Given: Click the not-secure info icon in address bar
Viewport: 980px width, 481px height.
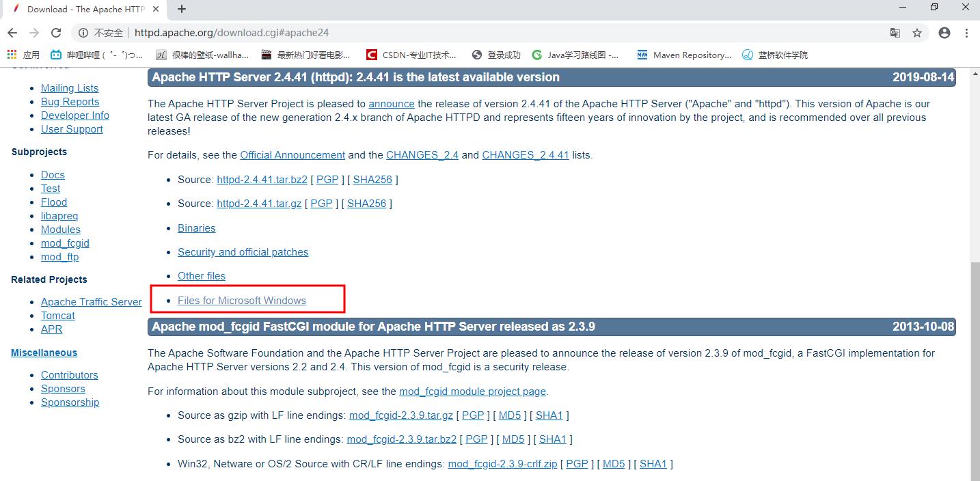Looking at the screenshot, I should 83,33.
